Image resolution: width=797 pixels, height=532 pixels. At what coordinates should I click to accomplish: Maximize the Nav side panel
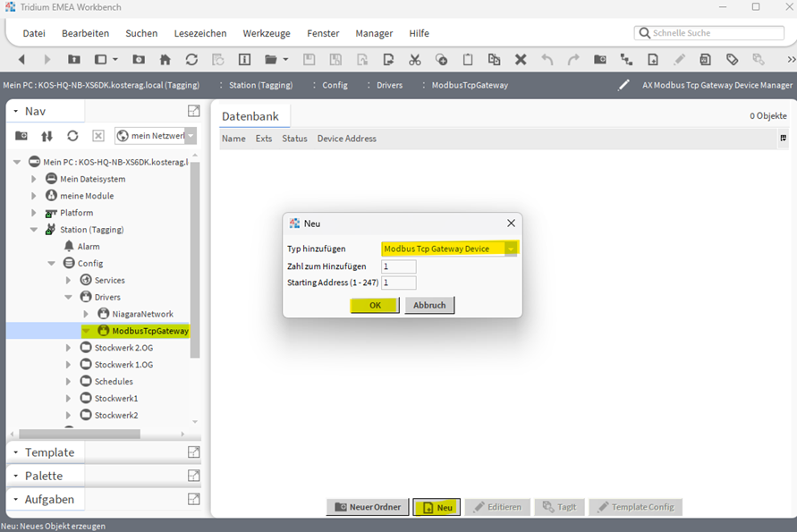click(193, 111)
